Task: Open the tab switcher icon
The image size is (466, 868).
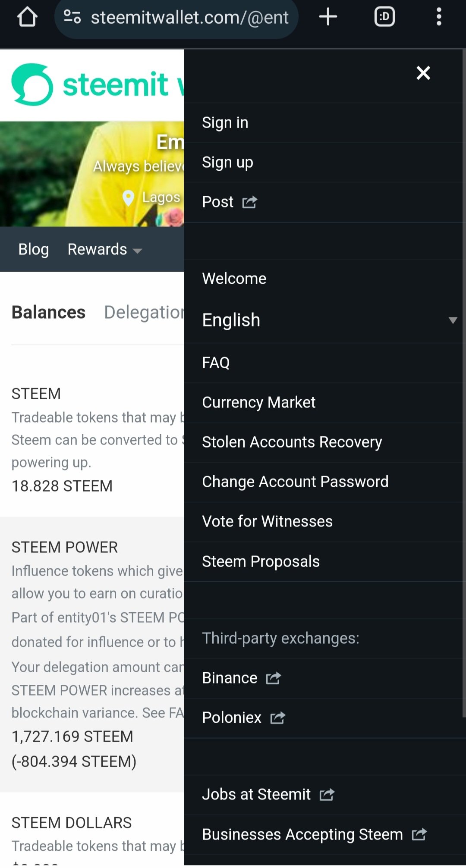Action: pos(384,17)
